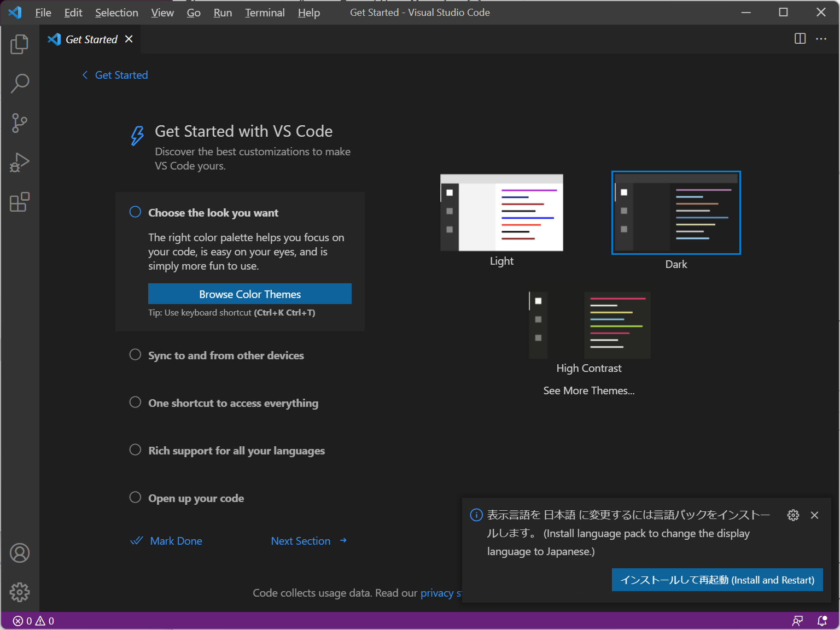Click the split editor right icon

[x=800, y=38]
